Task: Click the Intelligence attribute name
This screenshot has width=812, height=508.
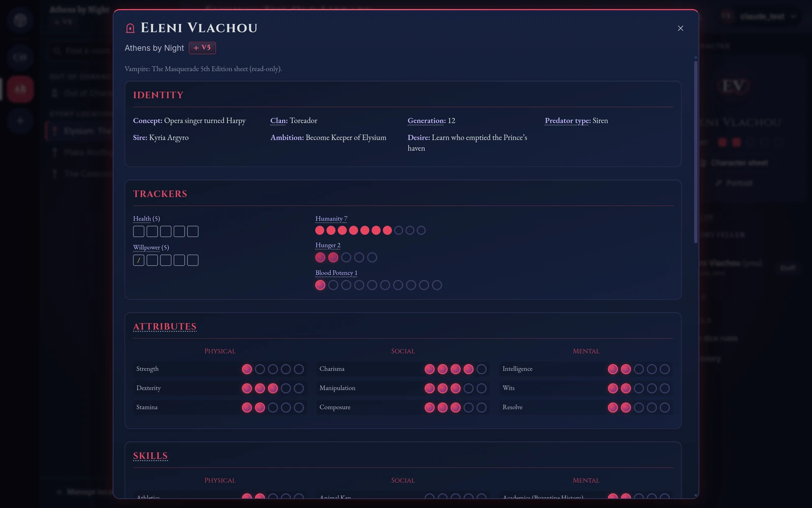Action: point(518,369)
